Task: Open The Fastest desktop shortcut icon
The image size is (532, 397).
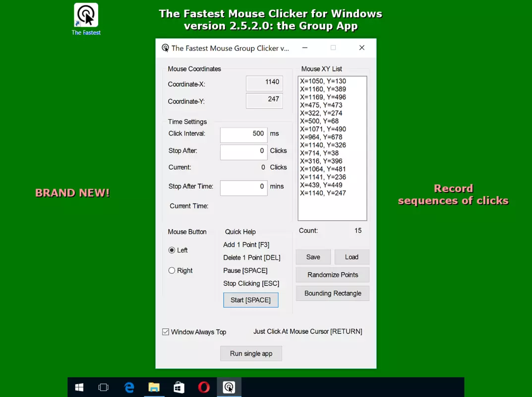Action: point(86,19)
